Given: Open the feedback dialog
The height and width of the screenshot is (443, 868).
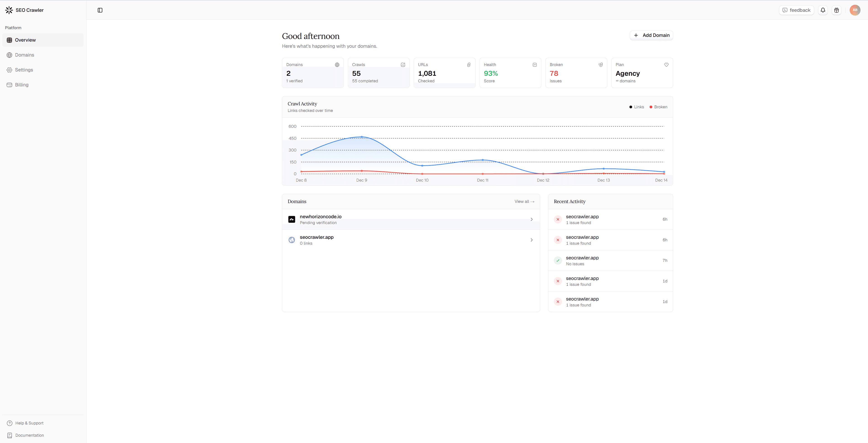Looking at the screenshot, I should coord(796,10).
